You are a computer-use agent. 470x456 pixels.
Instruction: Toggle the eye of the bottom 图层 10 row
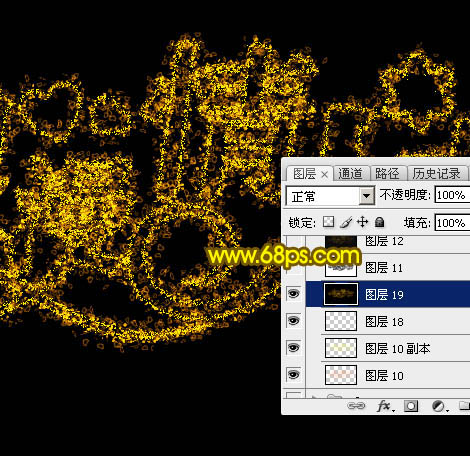click(294, 375)
